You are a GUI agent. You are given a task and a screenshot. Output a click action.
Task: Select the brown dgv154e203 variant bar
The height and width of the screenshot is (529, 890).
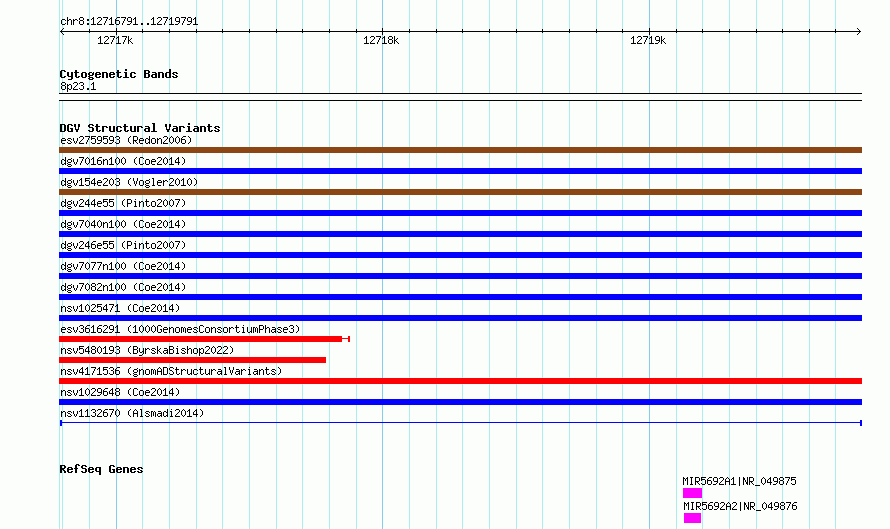point(460,192)
